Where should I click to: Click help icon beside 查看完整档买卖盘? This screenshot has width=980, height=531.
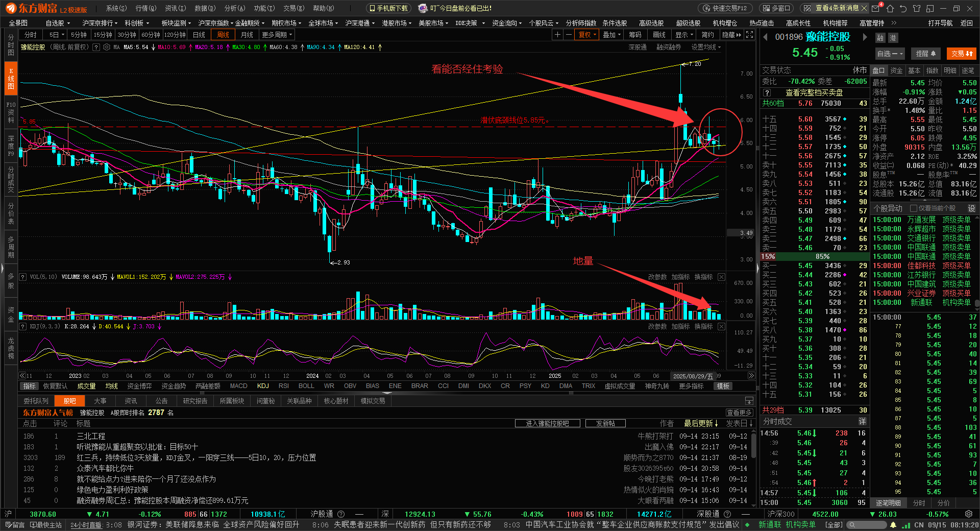(767, 92)
